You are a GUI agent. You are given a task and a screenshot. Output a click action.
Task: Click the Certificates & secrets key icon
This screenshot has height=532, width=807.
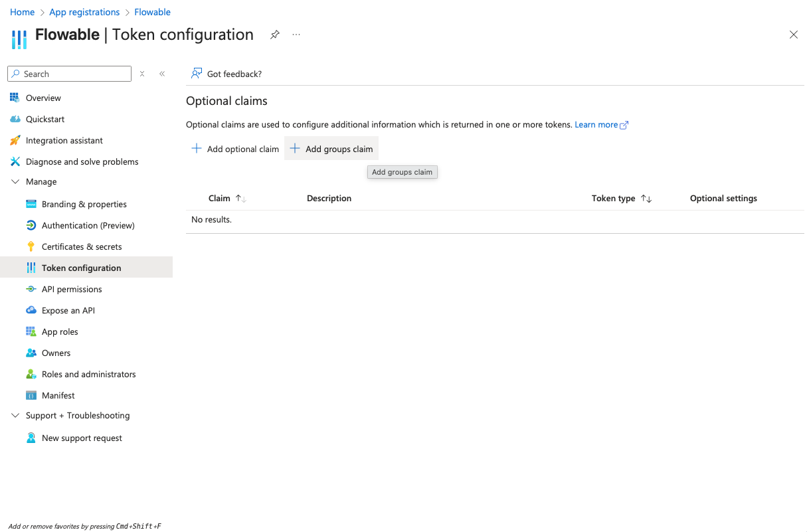coord(31,246)
